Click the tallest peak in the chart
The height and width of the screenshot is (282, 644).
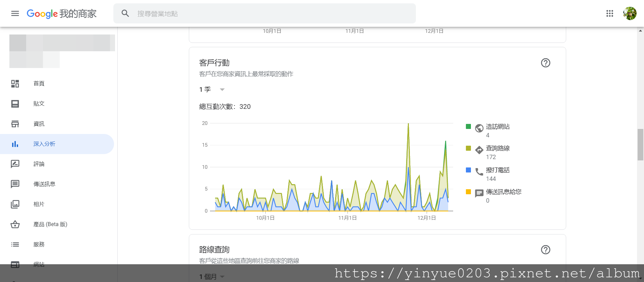click(x=408, y=124)
